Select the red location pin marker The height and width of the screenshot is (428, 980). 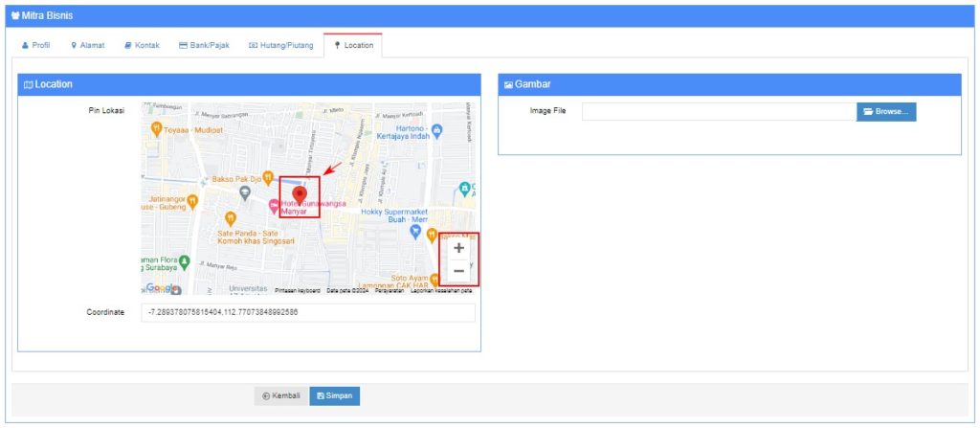click(300, 194)
